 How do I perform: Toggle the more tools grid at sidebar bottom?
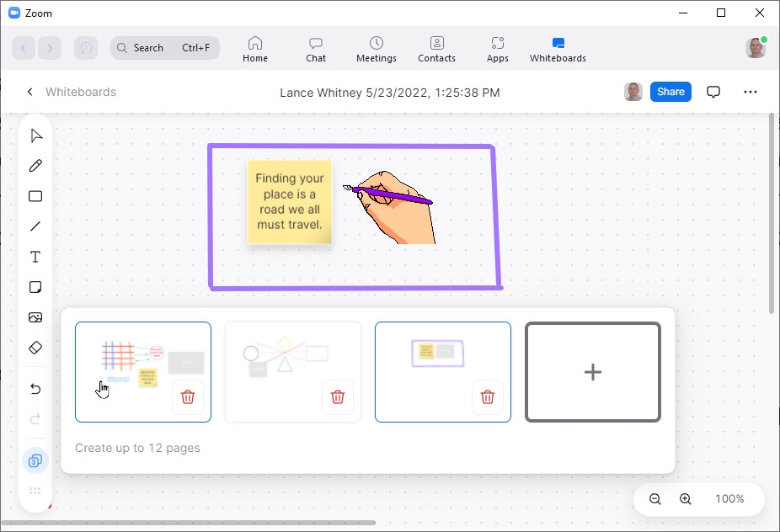(x=35, y=491)
